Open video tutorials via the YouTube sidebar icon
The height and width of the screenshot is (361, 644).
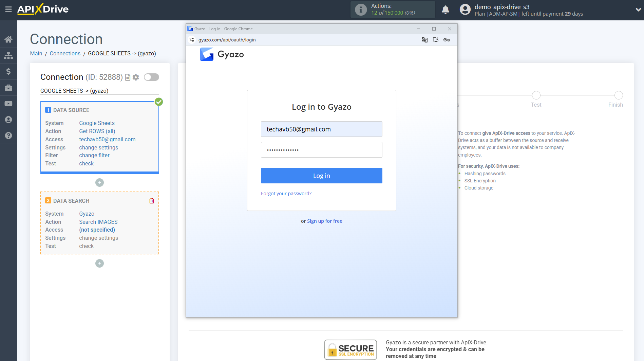(8, 103)
